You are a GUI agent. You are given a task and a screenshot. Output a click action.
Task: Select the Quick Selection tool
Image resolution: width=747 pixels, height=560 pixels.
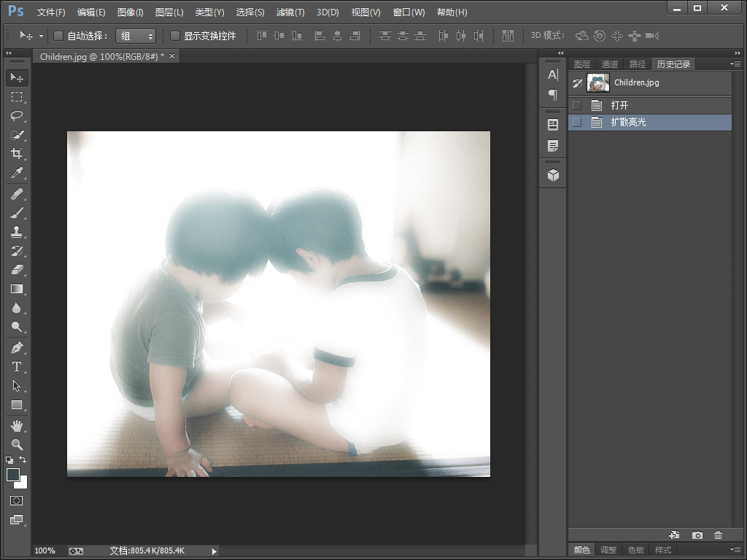(x=17, y=135)
